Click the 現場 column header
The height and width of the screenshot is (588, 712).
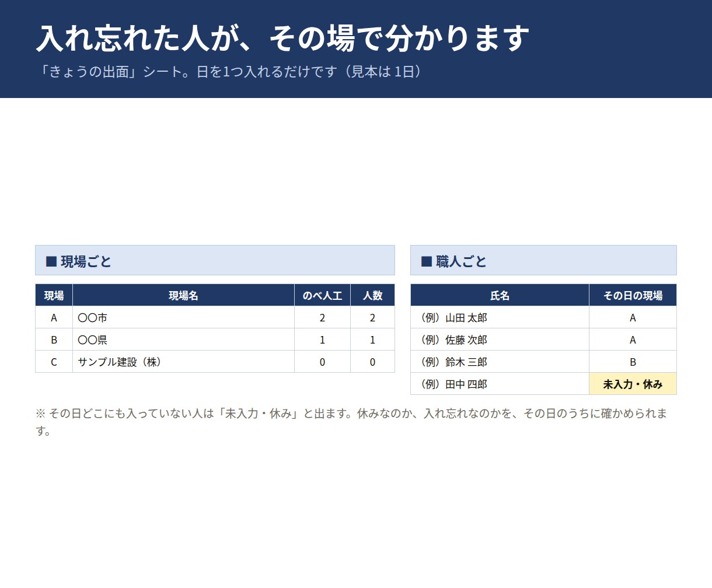[54, 295]
